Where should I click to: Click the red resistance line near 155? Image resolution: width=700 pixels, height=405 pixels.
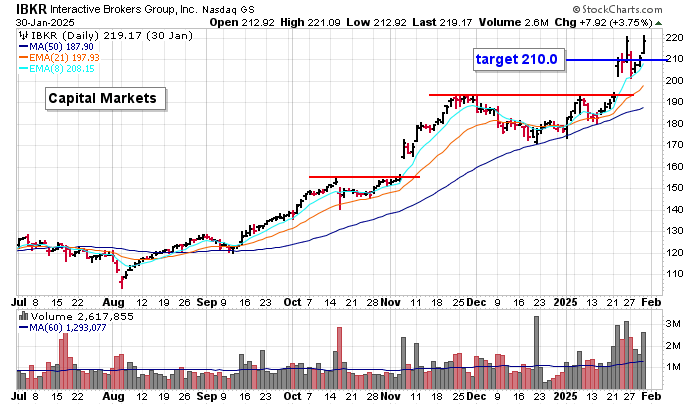(x=364, y=177)
